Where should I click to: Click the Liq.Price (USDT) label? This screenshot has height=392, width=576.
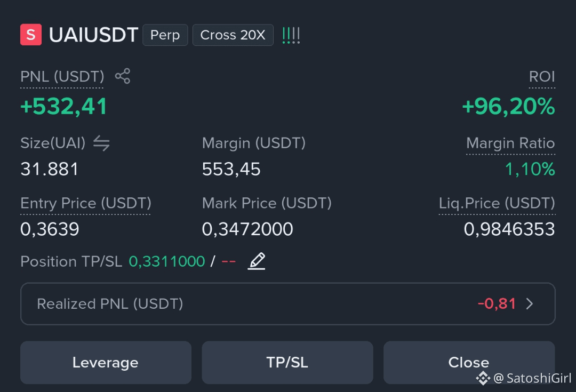click(x=497, y=203)
